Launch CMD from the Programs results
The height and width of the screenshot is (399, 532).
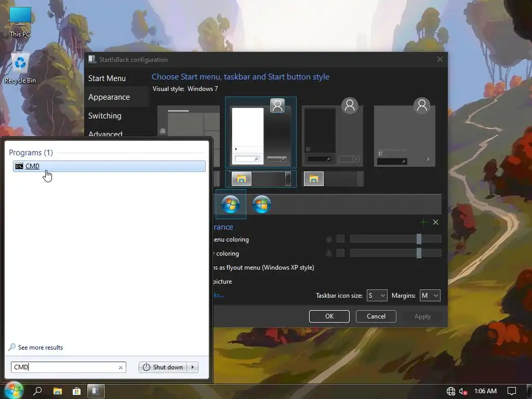click(x=109, y=166)
